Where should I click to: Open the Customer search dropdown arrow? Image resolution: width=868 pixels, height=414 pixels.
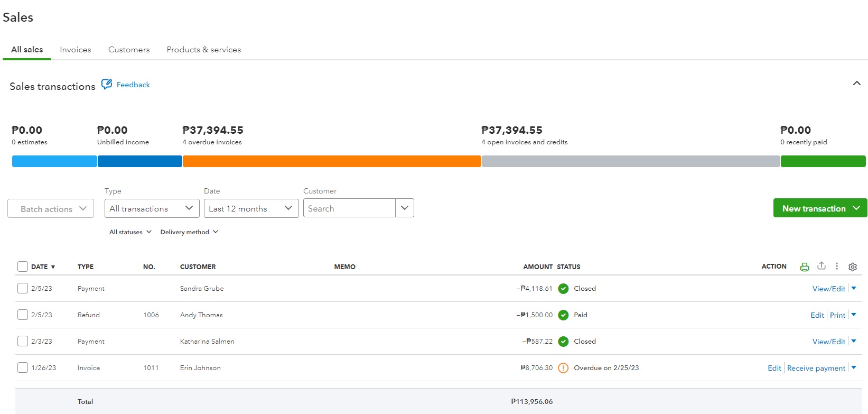(x=405, y=208)
